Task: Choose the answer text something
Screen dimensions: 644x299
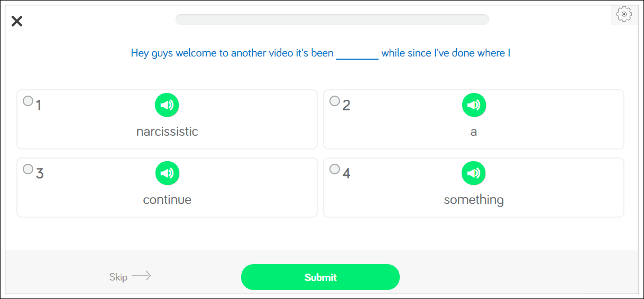Action: pos(474,200)
